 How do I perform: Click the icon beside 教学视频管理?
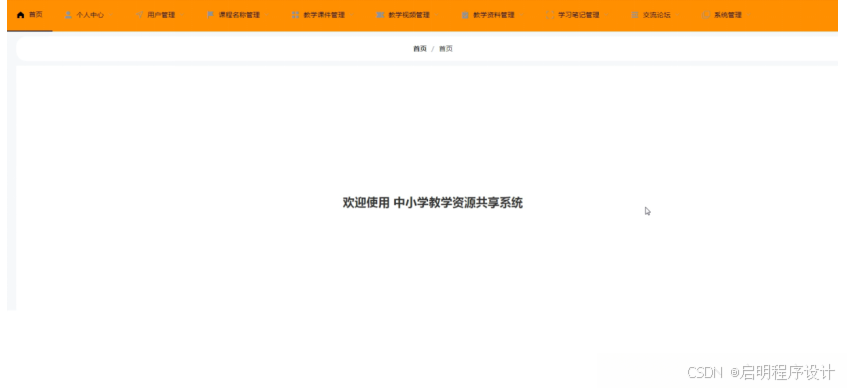[x=380, y=15]
